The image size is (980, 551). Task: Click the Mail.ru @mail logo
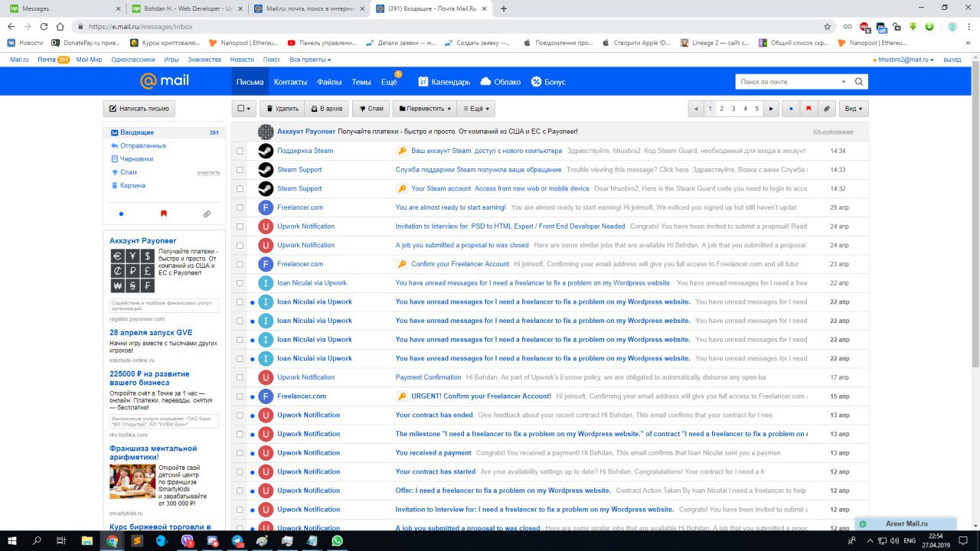click(164, 81)
